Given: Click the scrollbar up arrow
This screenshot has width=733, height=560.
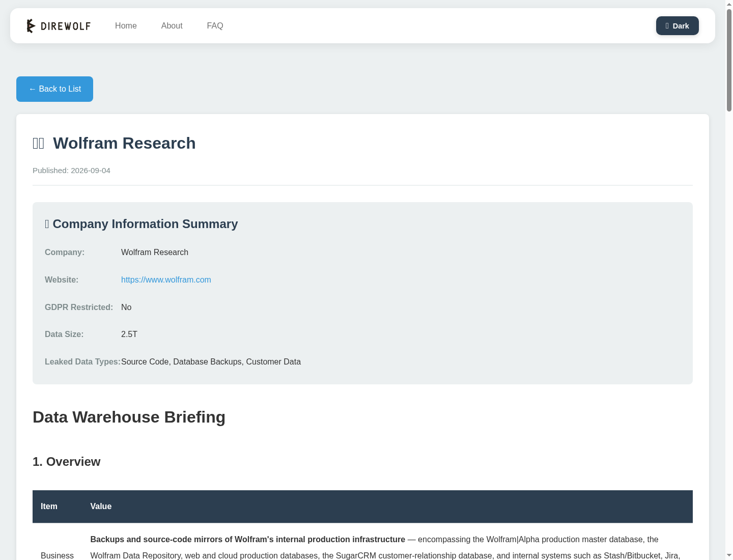Looking at the screenshot, I should tap(729, 4).
